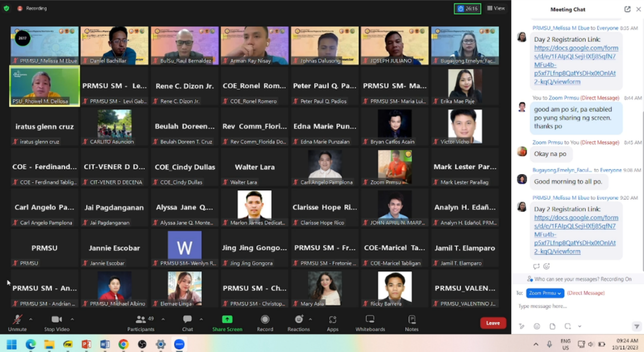Click the file attachment icon in chat
This screenshot has width=644, height=352.
[552, 326]
